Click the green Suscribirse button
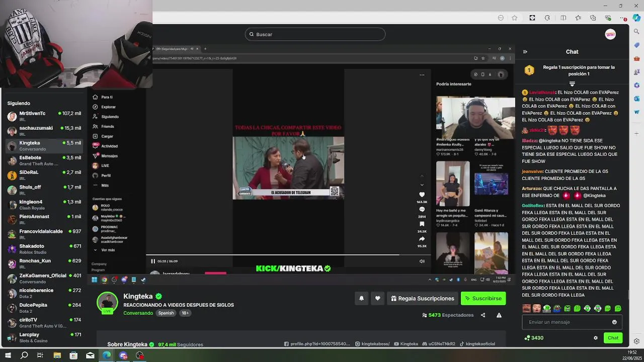 tap(483, 299)
